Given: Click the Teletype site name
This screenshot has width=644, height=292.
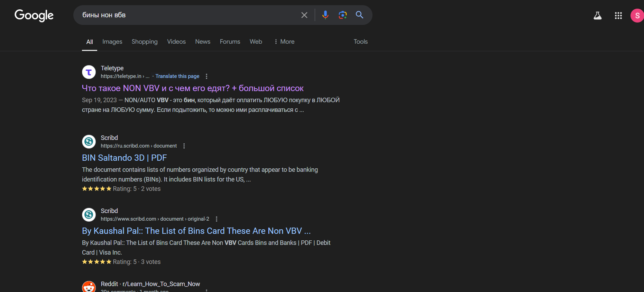Looking at the screenshot, I should coord(112,68).
